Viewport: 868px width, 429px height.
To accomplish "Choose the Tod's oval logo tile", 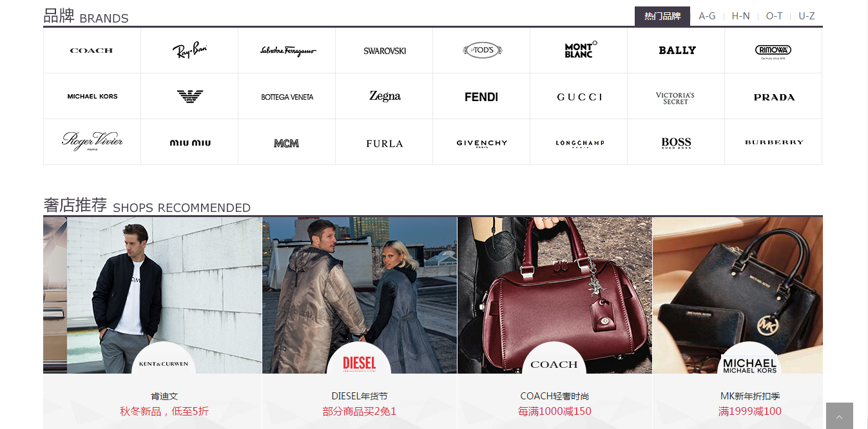I will pyautogui.click(x=481, y=50).
